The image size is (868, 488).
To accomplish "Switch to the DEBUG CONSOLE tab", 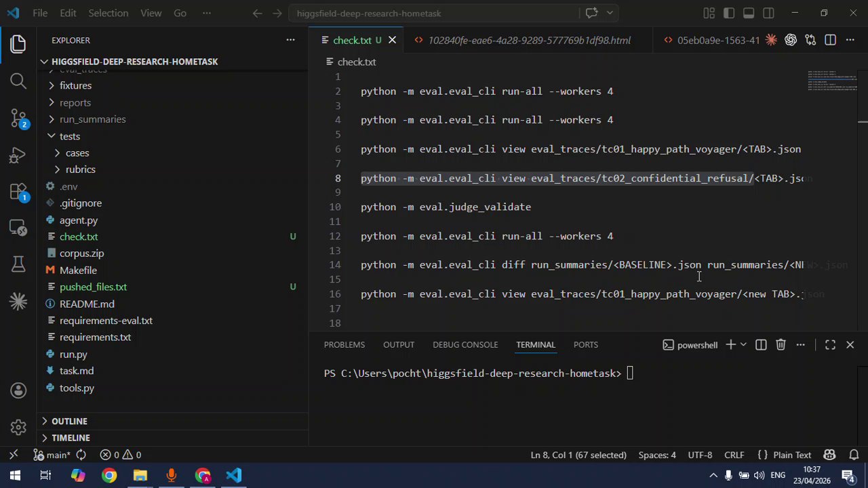I will tap(465, 345).
